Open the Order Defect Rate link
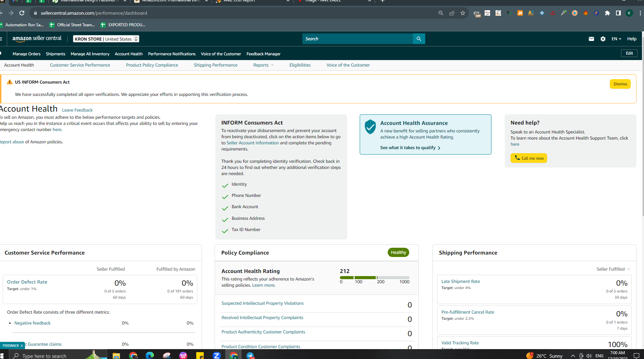The image size is (644, 359). point(27,282)
